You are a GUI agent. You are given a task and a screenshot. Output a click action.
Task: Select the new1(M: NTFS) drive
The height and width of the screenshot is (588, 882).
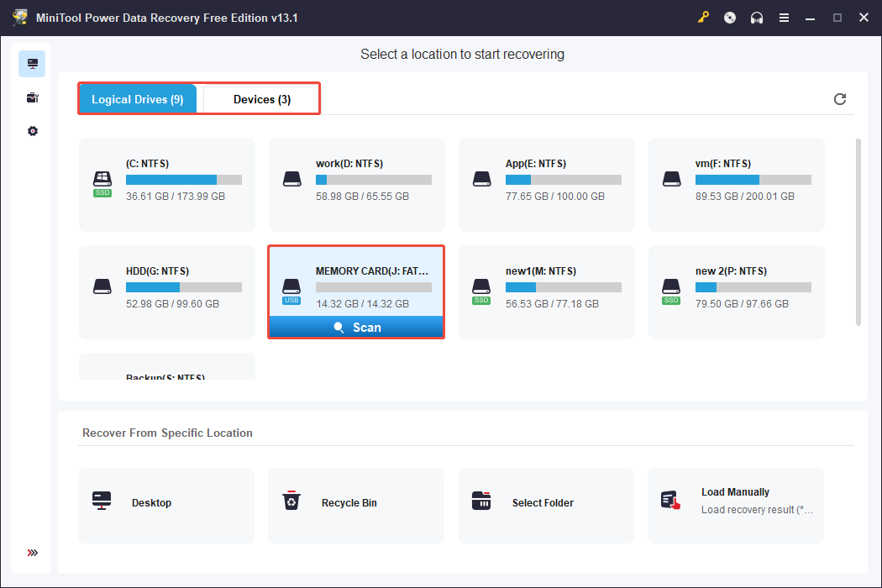(x=547, y=292)
